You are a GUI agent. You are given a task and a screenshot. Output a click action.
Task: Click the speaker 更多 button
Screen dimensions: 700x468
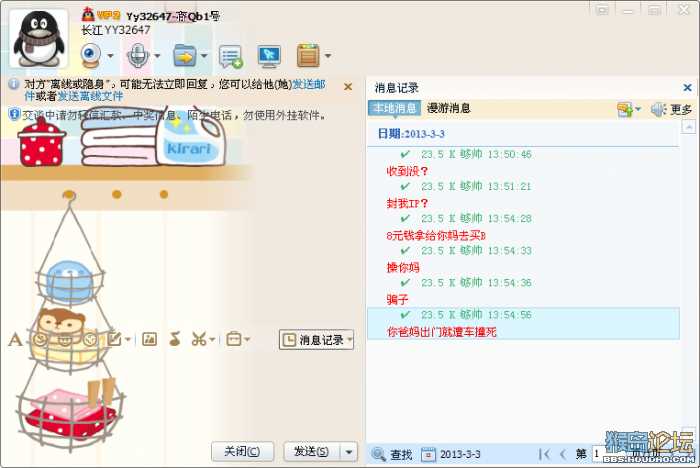671,109
